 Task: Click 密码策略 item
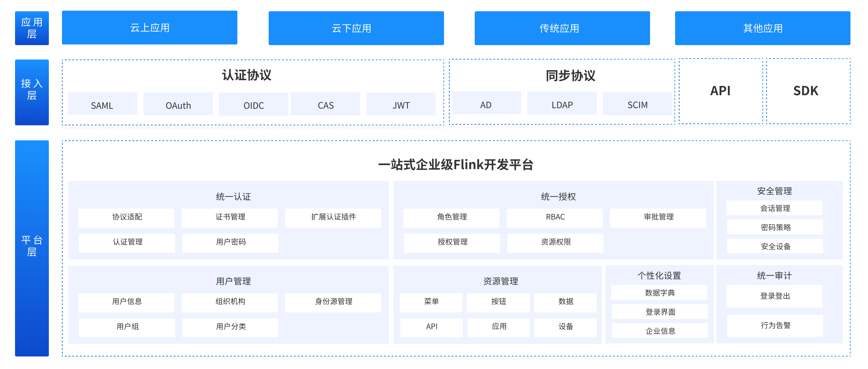[x=775, y=227]
